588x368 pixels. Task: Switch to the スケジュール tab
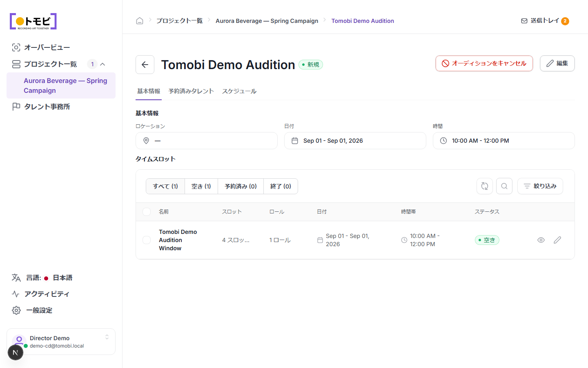[239, 91]
